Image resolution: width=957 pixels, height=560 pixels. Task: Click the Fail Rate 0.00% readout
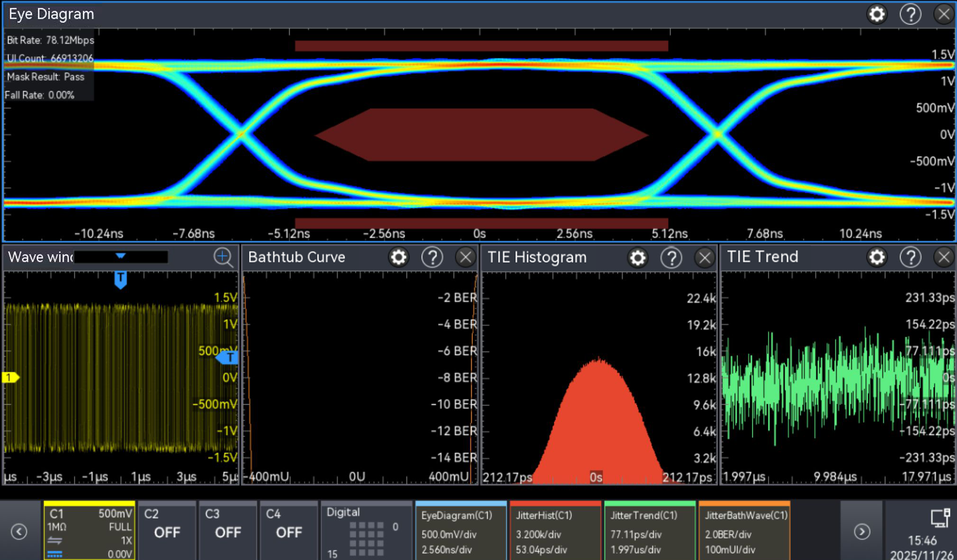point(39,95)
